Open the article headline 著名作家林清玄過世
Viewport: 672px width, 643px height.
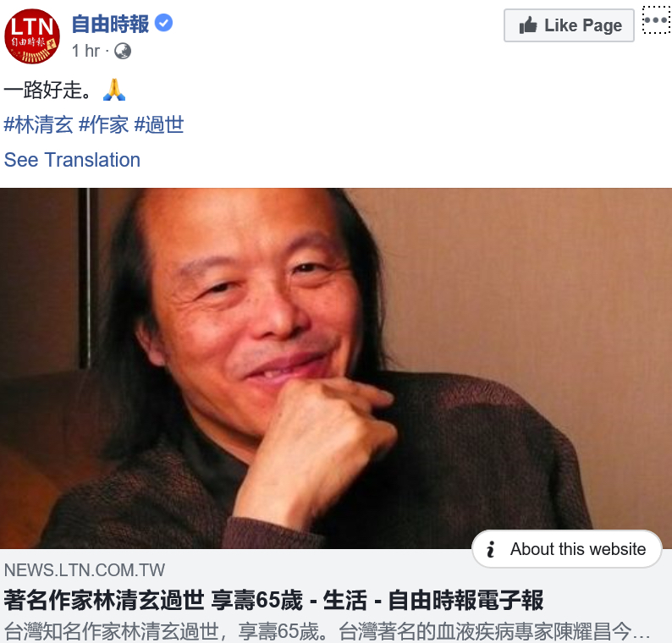pyautogui.click(x=273, y=600)
